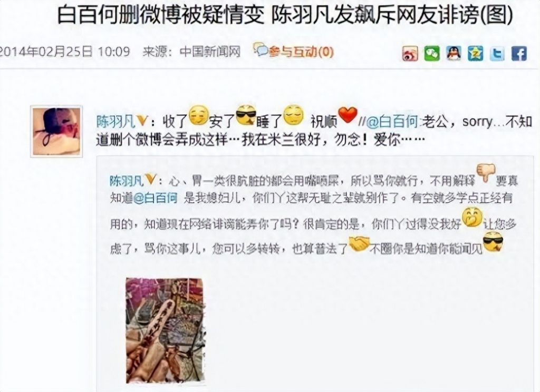The height and width of the screenshot is (392, 540).
Task: Share to Facebook icon
Action: (x=519, y=54)
